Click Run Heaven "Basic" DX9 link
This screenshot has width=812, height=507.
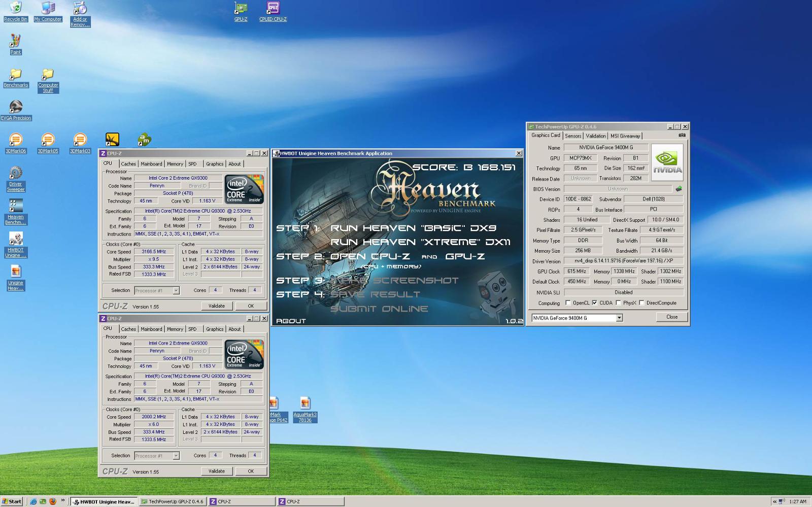pos(413,228)
